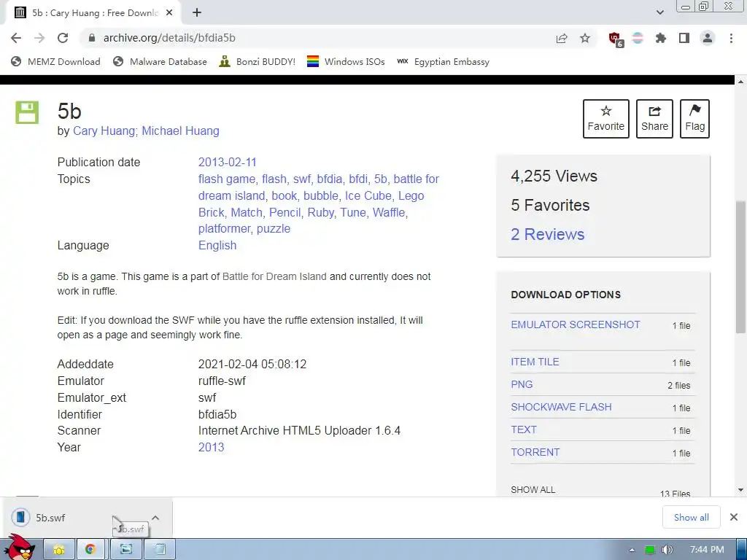Open the file explorer taskbar icon
Screen dimensions: 747x560
[x=59, y=550]
